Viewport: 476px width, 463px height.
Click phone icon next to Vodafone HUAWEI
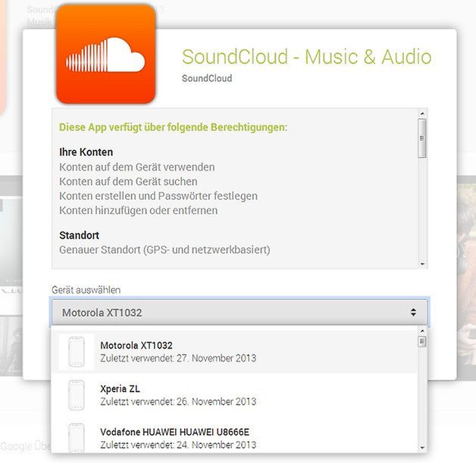[x=77, y=438]
